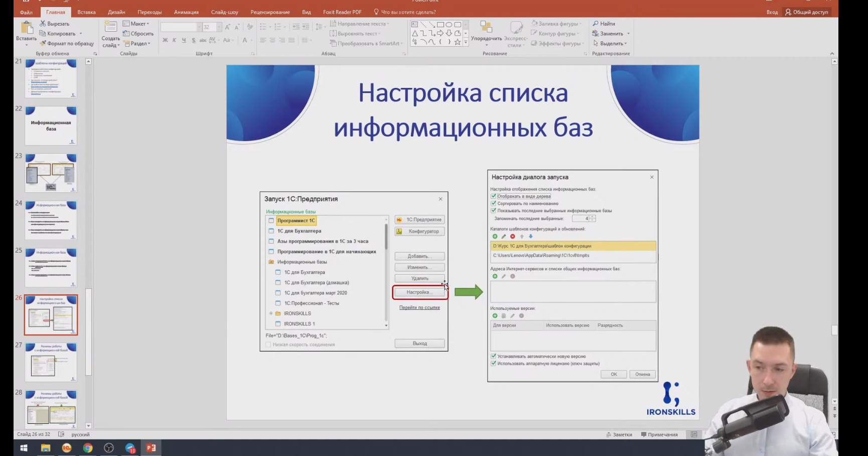Open Примечания comments pane
The image size is (868, 456).
(659, 434)
